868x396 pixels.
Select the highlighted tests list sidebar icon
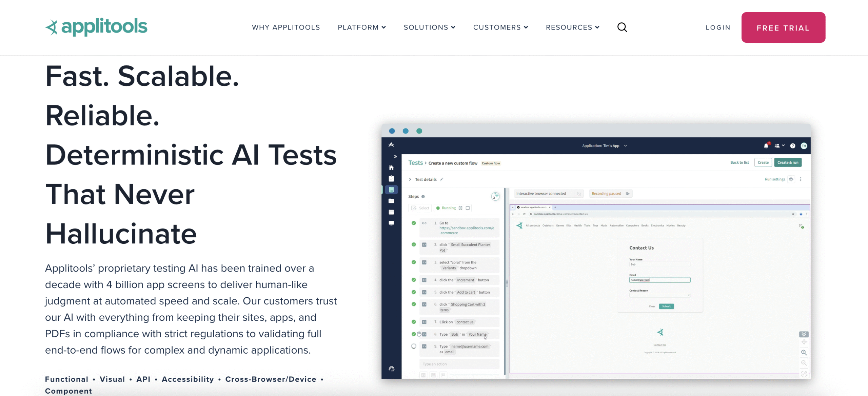391,190
